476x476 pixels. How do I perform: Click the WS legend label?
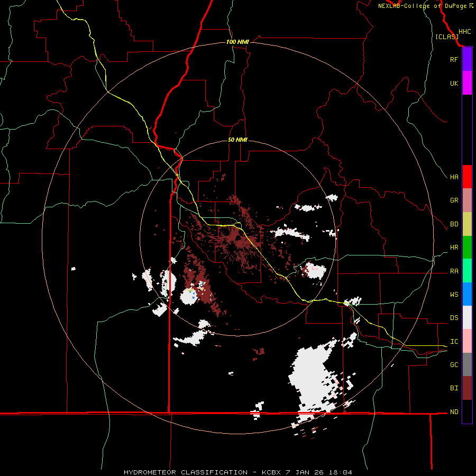(454, 295)
